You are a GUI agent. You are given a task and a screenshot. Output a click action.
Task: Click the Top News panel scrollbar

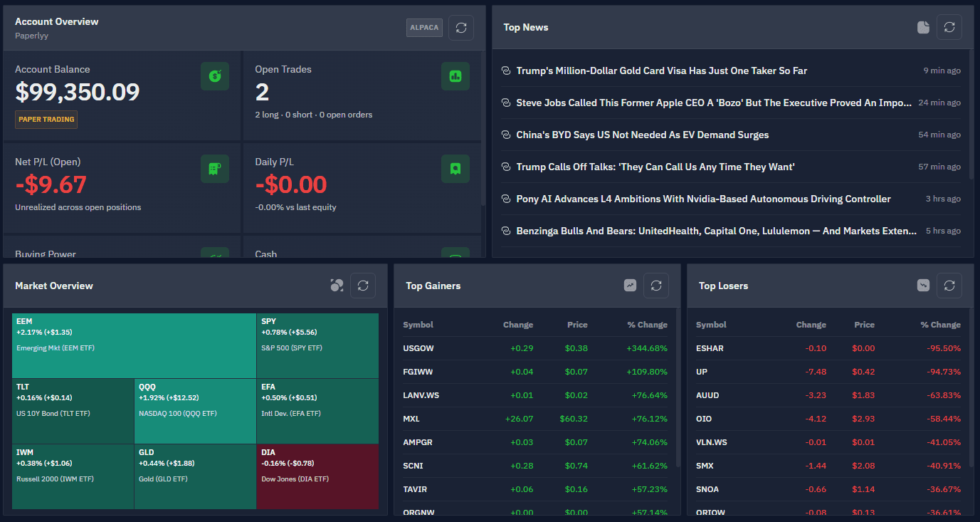point(971,114)
